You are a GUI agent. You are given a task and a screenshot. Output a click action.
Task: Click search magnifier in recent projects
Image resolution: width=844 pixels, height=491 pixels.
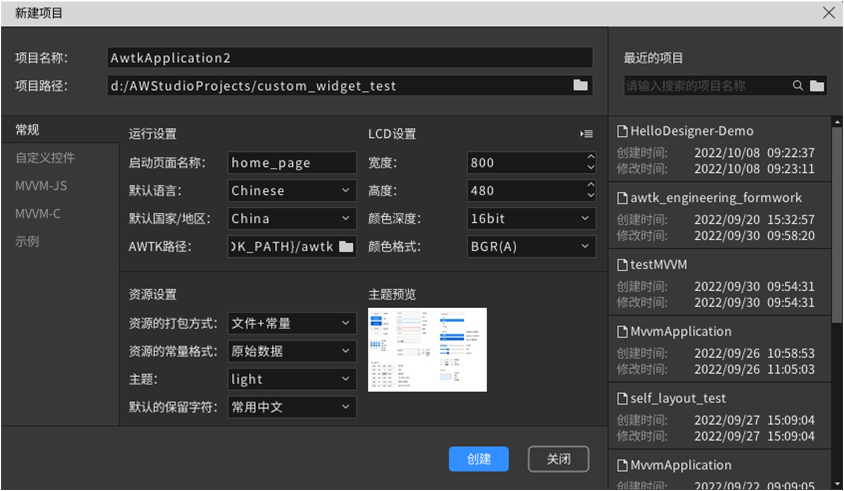point(798,86)
